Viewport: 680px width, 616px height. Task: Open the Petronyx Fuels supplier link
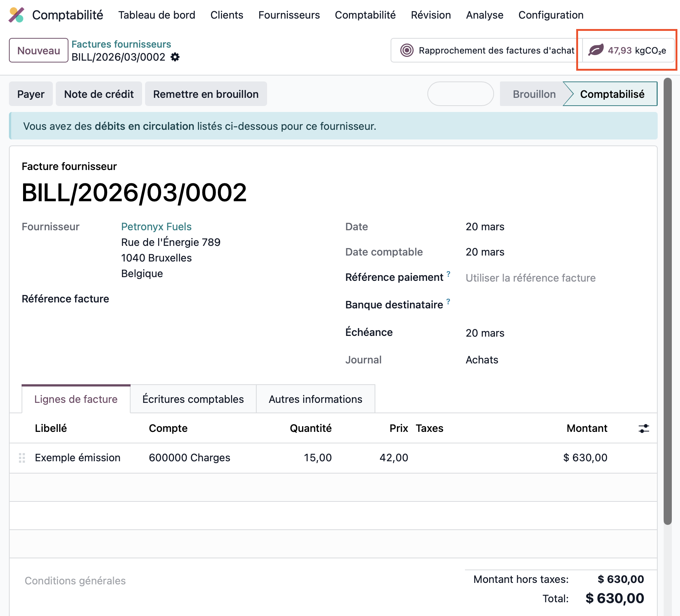point(156,227)
